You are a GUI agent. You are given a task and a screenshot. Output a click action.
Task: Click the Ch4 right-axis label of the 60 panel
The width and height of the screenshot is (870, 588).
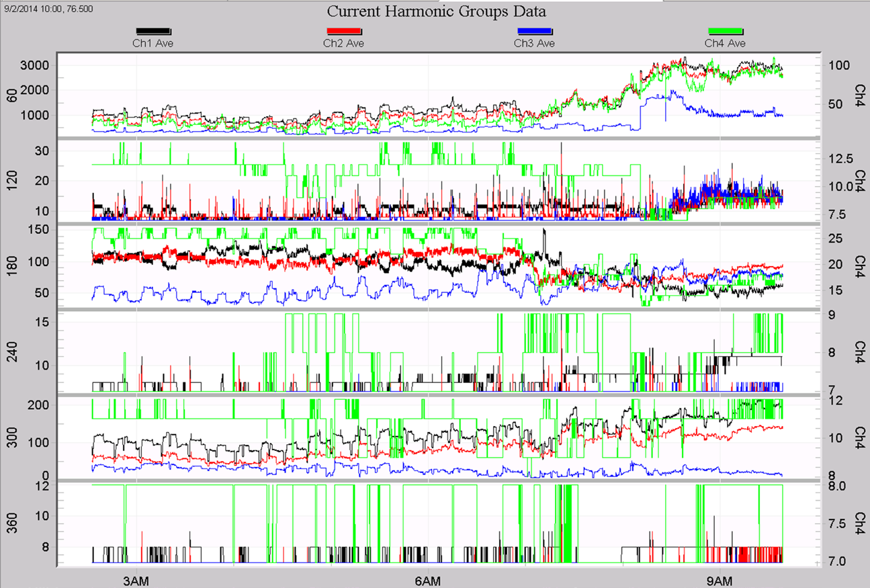click(x=858, y=95)
